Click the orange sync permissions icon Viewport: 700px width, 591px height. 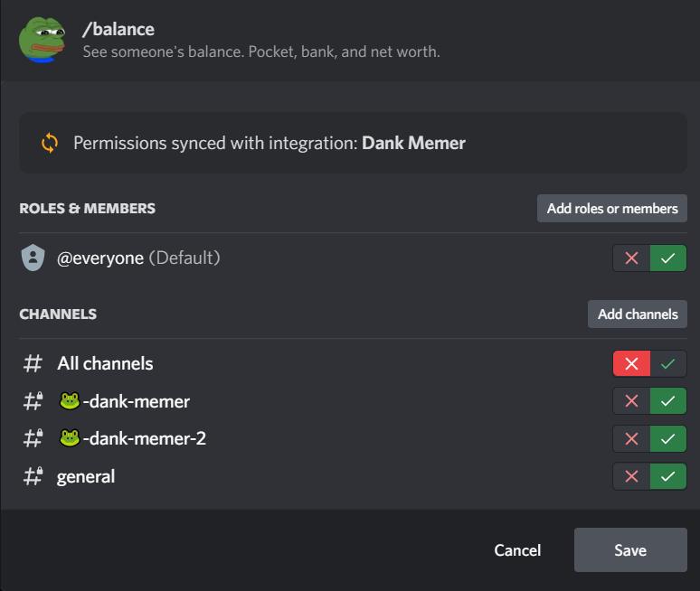click(x=50, y=143)
